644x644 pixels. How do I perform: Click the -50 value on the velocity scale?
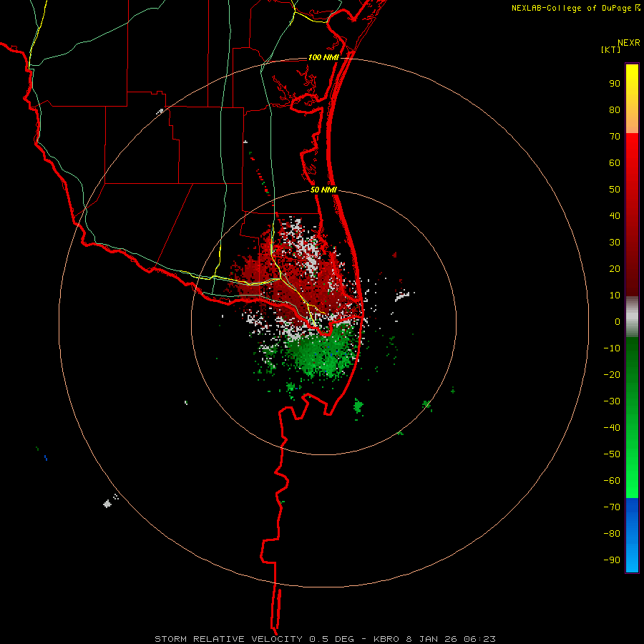coord(612,454)
